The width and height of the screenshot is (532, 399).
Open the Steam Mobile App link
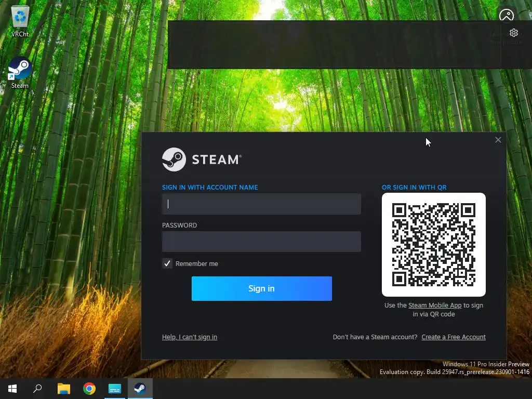point(435,305)
